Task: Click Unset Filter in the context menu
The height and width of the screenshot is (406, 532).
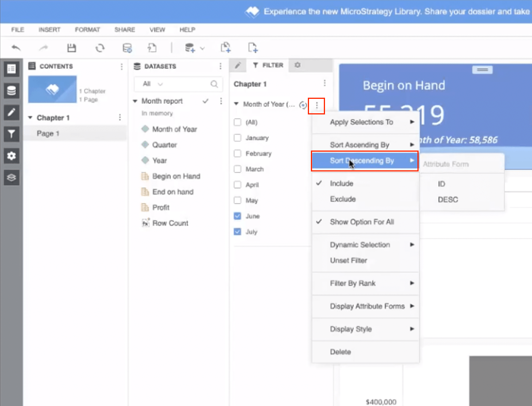Action: tap(366, 260)
